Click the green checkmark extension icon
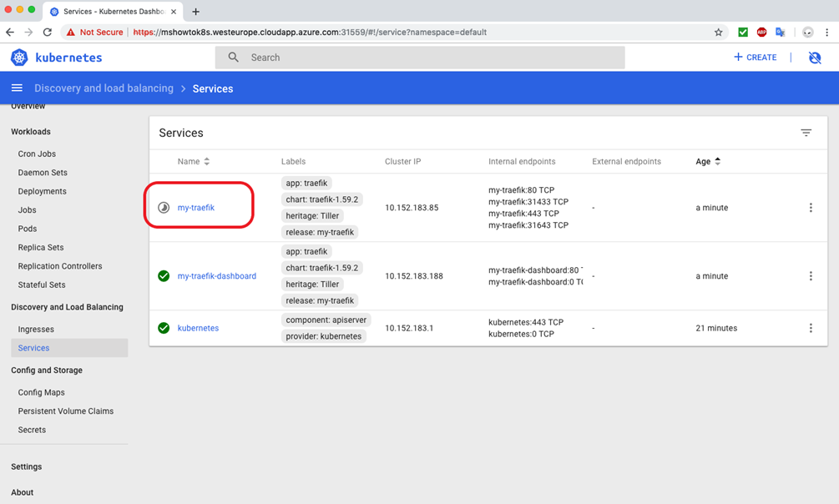 tap(743, 32)
